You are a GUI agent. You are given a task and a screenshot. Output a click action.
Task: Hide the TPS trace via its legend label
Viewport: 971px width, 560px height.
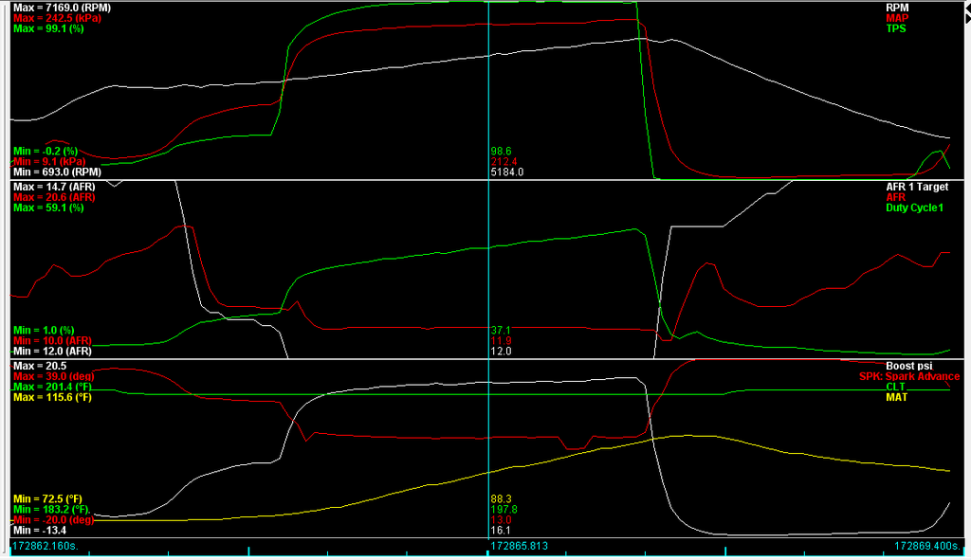896,28
